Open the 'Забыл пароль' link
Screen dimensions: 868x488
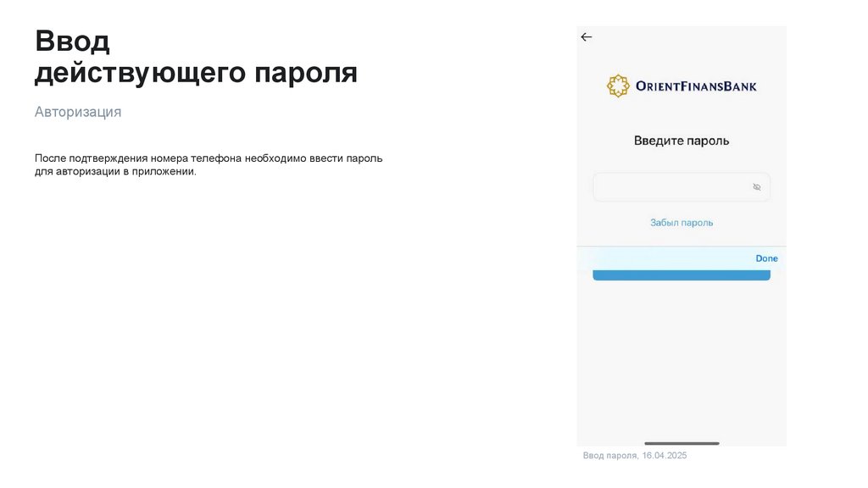pos(682,223)
